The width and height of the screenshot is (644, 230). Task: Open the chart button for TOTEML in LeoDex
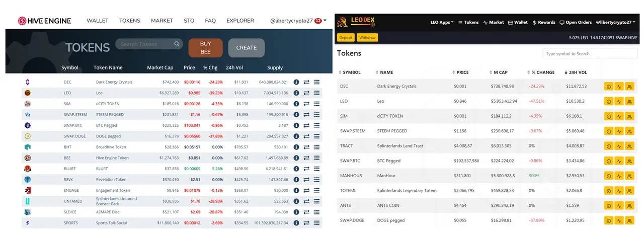(619, 191)
